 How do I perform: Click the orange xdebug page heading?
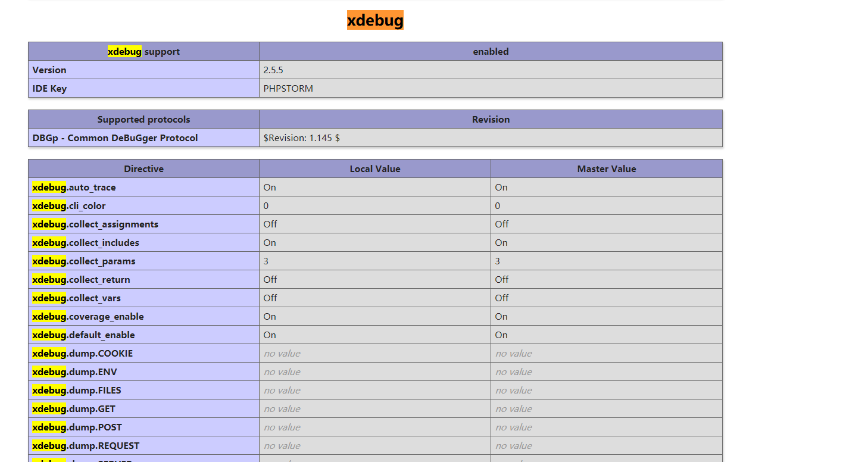click(375, 20)
